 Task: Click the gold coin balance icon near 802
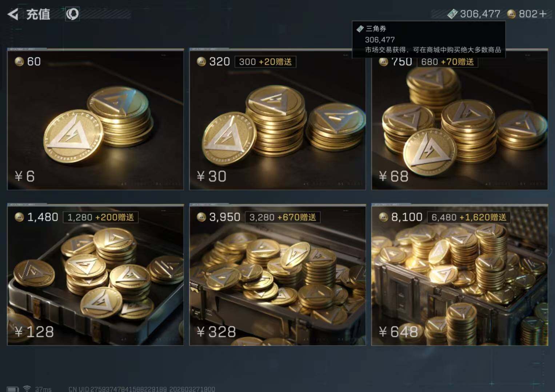(511, 14)
